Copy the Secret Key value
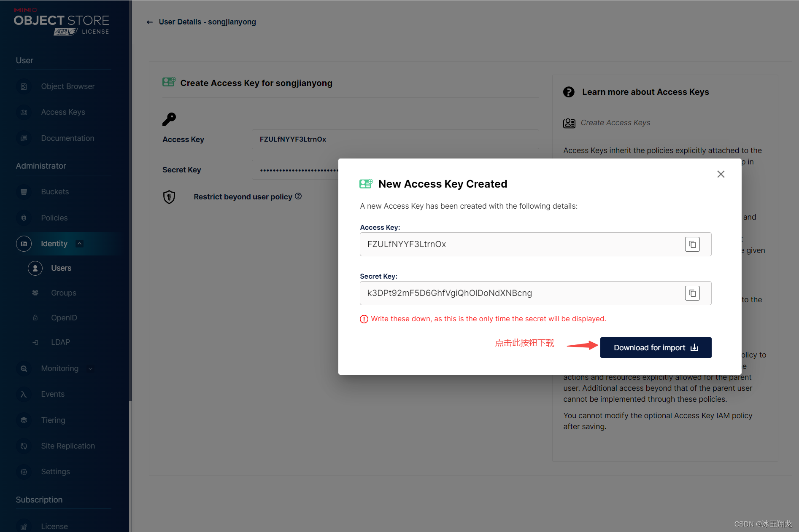Image resolution: width=799 pixels, height=532 pixels. pyautogui.click(x=692, y=293)
